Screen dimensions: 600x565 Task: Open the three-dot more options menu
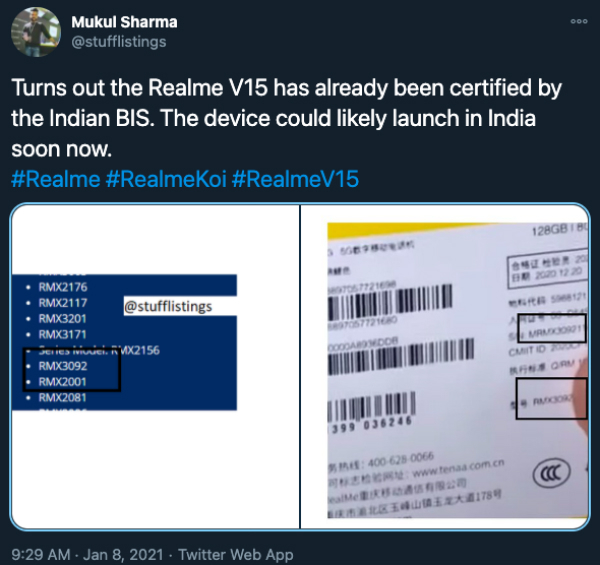tap(579, 21)
